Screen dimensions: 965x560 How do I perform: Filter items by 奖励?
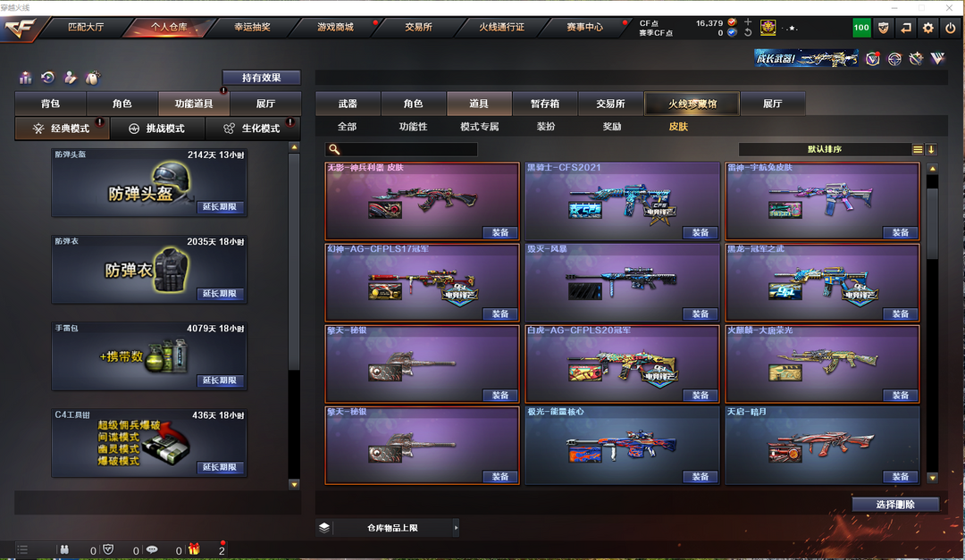(x=612, y=126)
